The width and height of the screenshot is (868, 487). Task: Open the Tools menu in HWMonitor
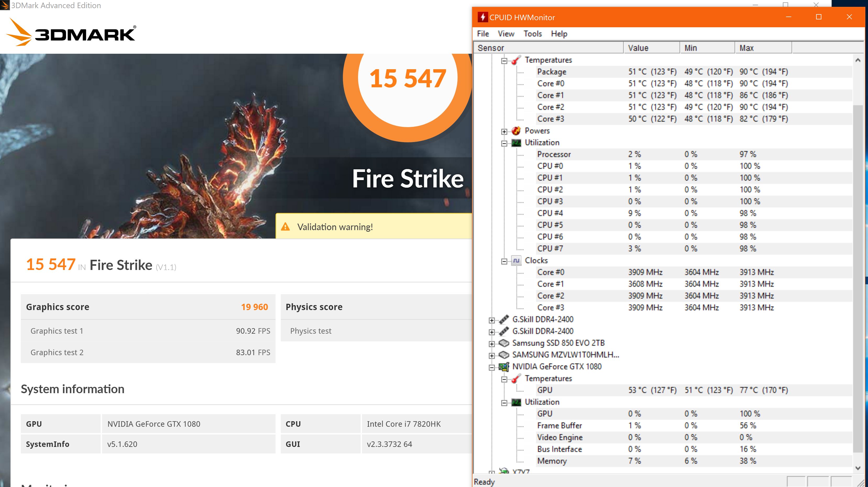tap(533, 34)
